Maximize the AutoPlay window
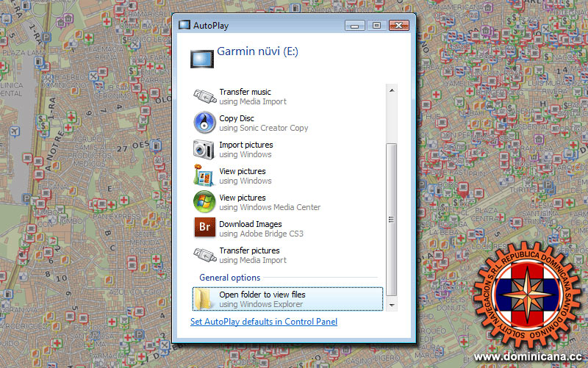Screen dimensions: 588x368 click(x=376, y=26)
